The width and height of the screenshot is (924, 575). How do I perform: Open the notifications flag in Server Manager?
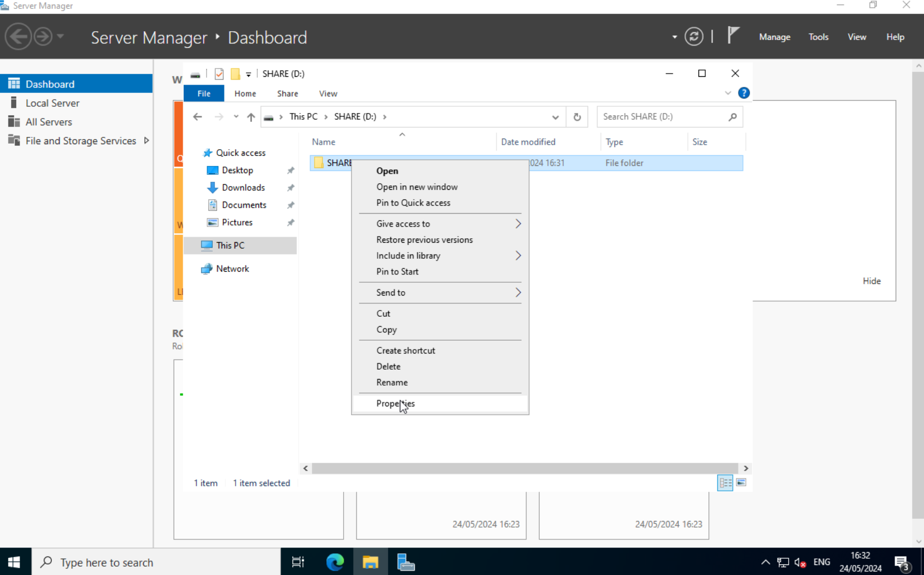tap(733, 36)
